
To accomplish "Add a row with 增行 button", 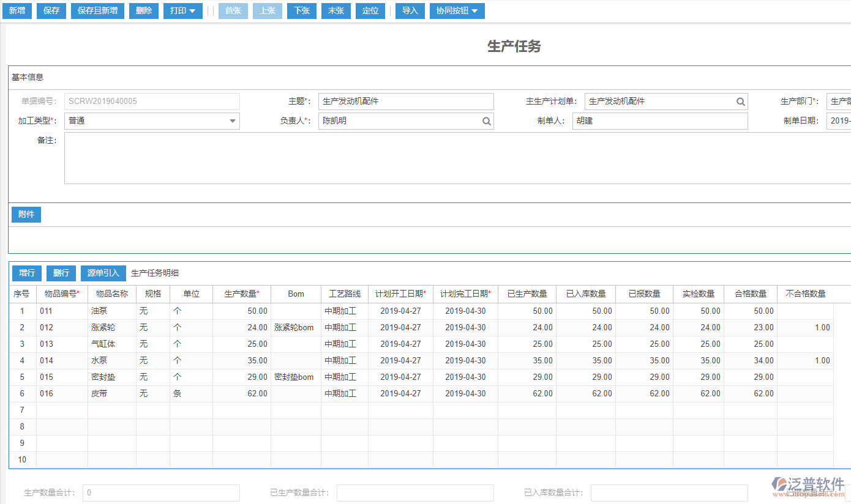I will click(x=27, y=273).
